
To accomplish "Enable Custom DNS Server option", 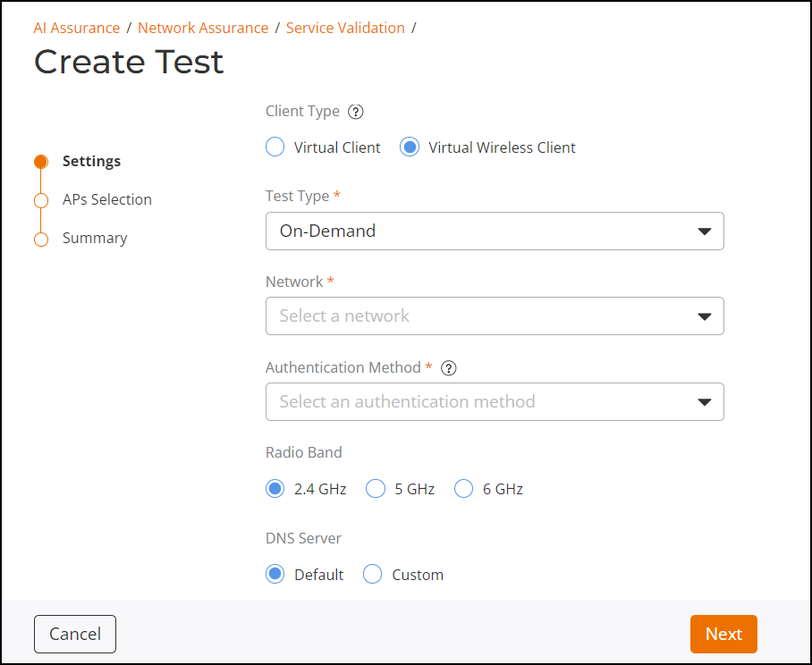I will tap(372, 575).
